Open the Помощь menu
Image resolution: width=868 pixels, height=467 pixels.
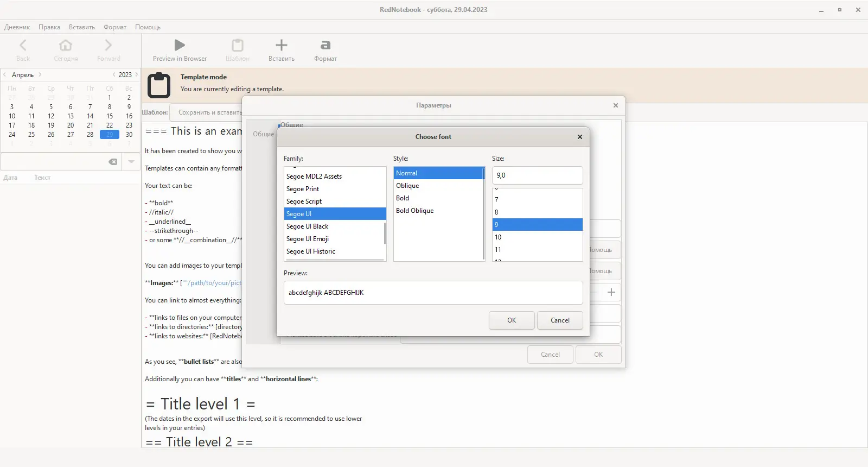coord(148,27)
